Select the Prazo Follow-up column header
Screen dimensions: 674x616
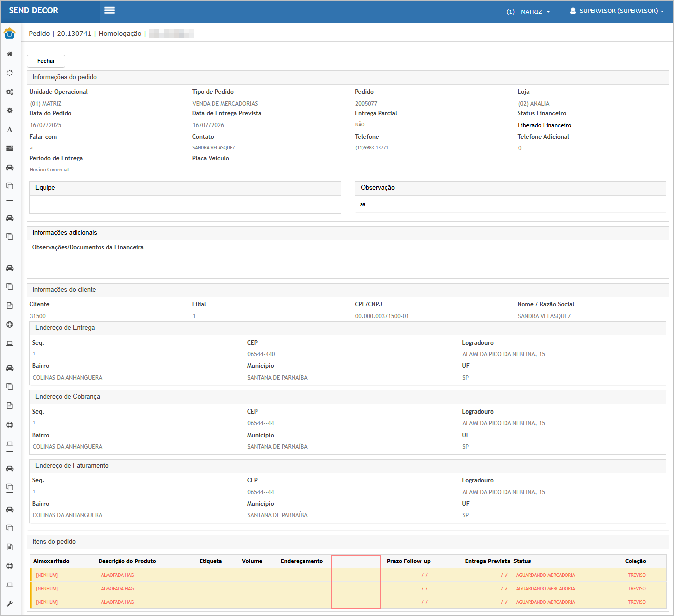tap(408, 561)
